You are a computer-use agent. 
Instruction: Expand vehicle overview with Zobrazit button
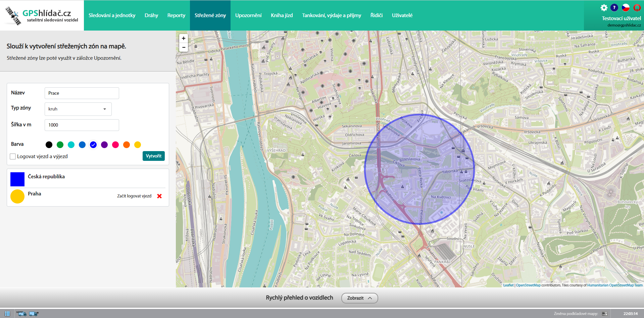pyautogui.click(x=359, y=298)
